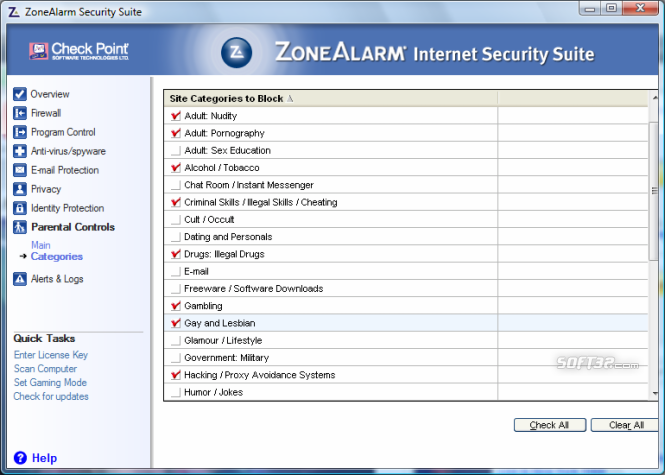
Task: Check the Dating and Personals box
Action: tap(175, 237)
